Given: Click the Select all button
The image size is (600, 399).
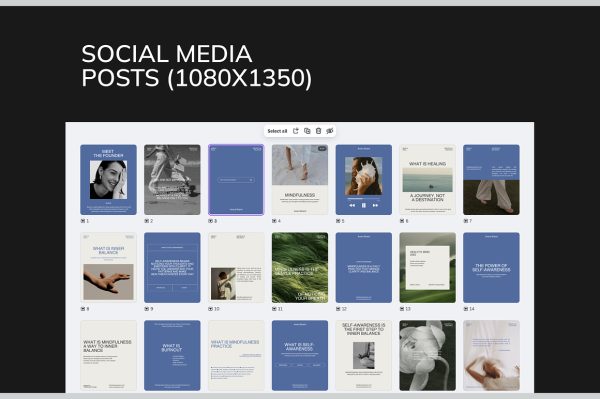Looking at the screenshot, I should click(277, 131).
